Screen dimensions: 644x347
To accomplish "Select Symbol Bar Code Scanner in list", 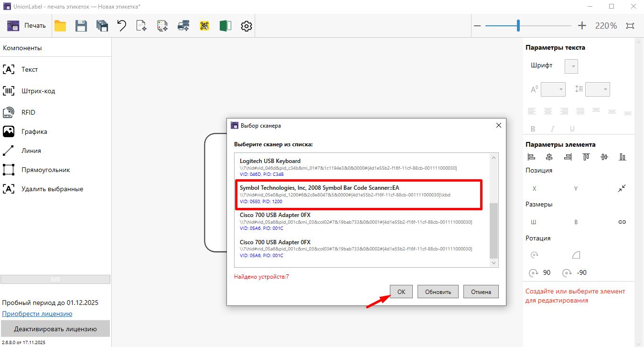I will click(359, 194).
